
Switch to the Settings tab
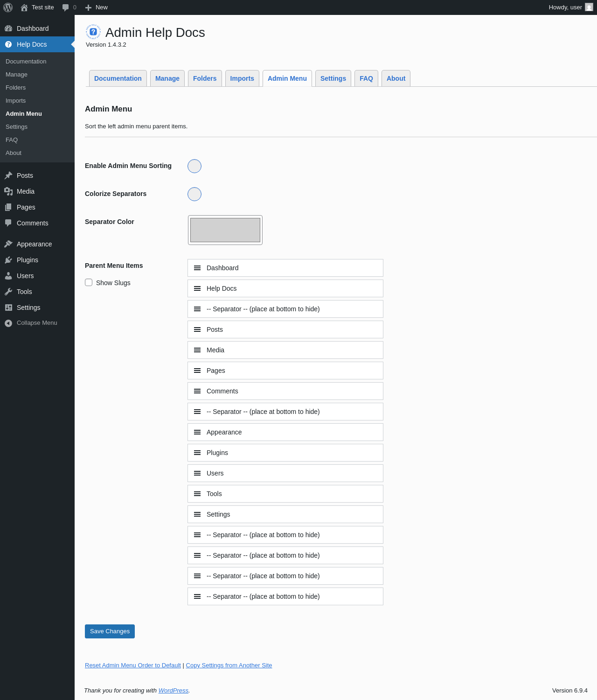pos(333,78)
